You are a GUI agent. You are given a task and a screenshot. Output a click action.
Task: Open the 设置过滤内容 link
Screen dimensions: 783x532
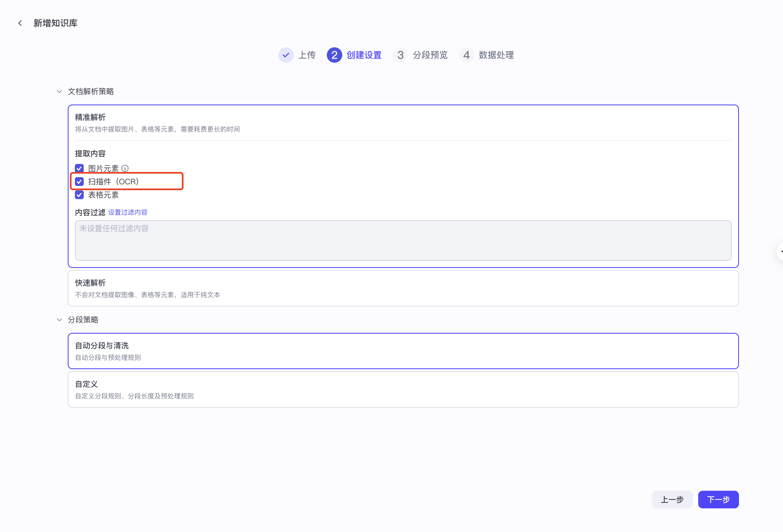coord(128,212)
